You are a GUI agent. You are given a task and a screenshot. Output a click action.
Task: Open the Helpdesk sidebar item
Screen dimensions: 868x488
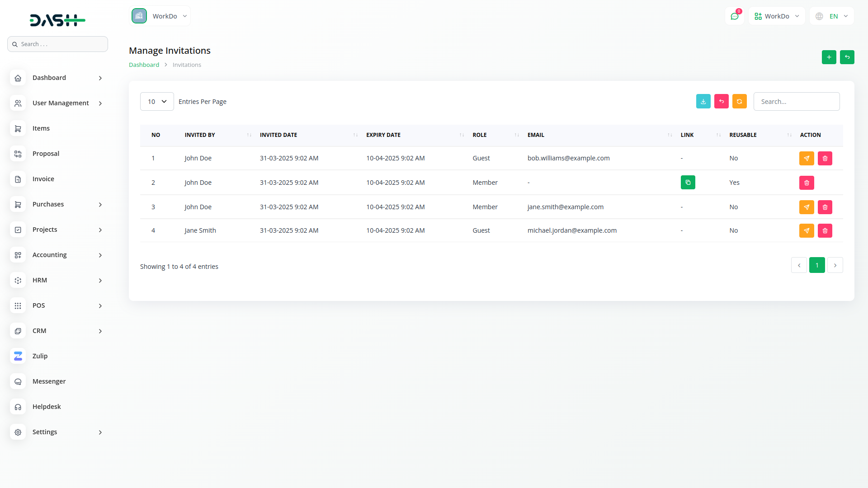[47, 407]
